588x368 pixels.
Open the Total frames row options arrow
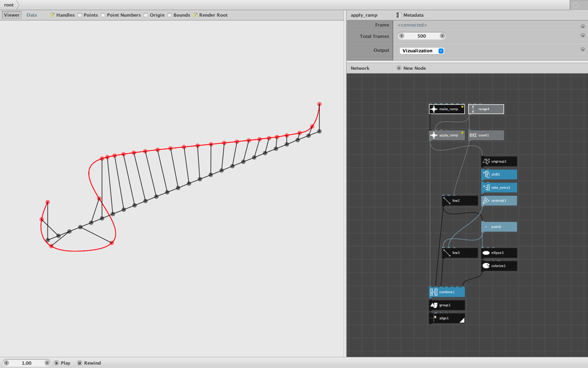[x=582, y=36]
